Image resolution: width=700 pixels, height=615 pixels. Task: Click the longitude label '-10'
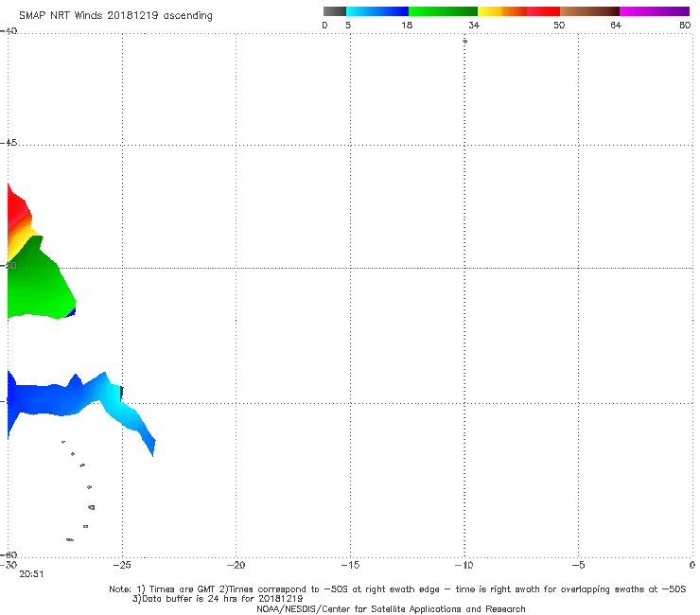pos(464,565)
